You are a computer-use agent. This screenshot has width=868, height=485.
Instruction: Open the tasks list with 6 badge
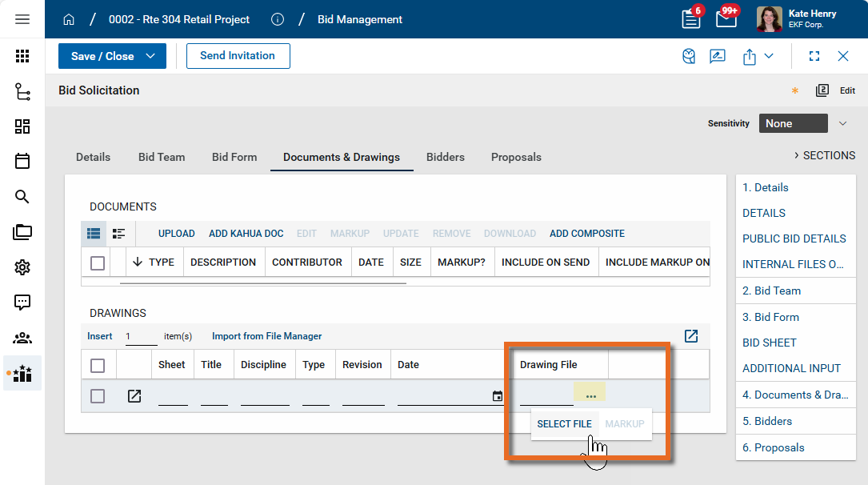click(691, 19)
